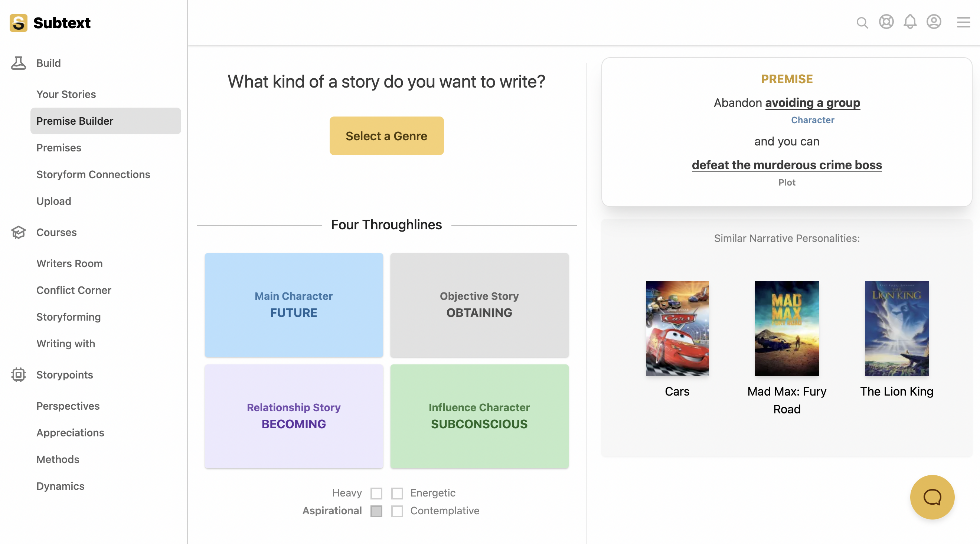This screenshot has height=544, width=980.
Task: Click the Subtext logo icon
Action: 18,23
